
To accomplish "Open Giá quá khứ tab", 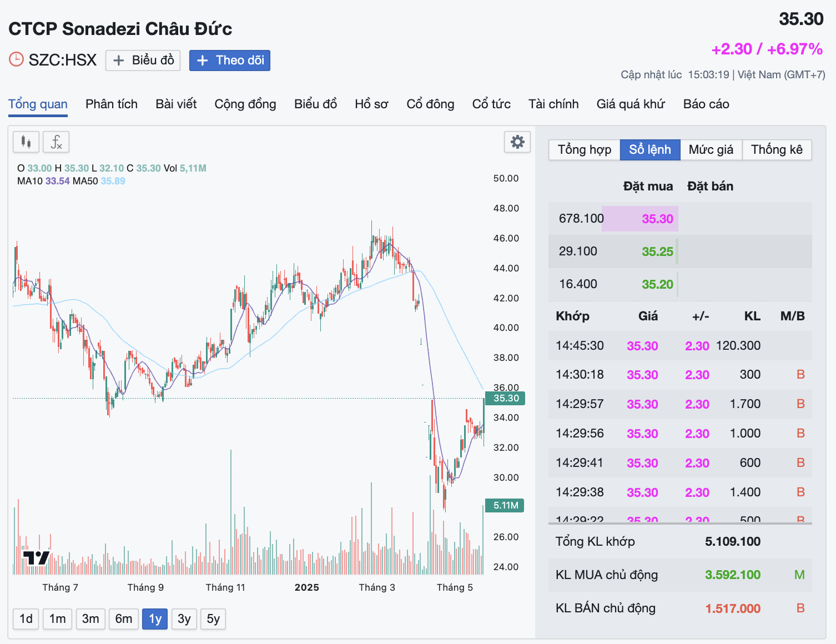I will 631,104.
